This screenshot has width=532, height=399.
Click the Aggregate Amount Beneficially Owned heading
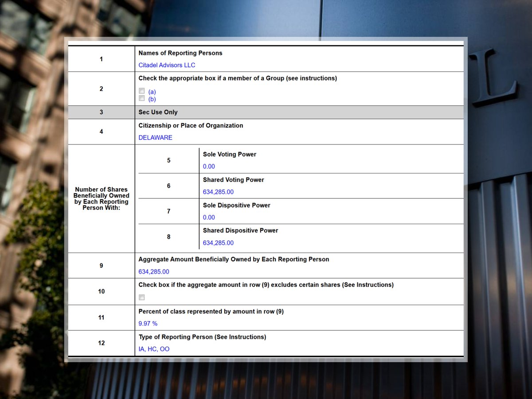point(234,260)
